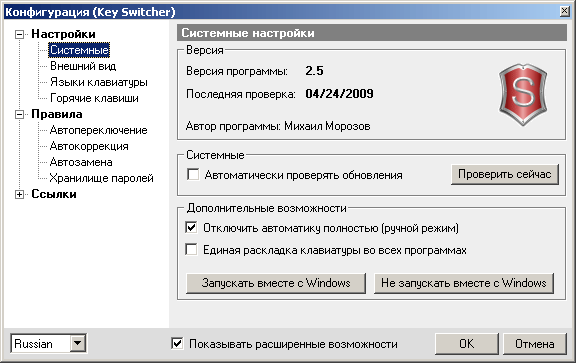Select Автокоррекция rules item
The width and height of the screenshot is (576, 363).
[x=89, y=146]
